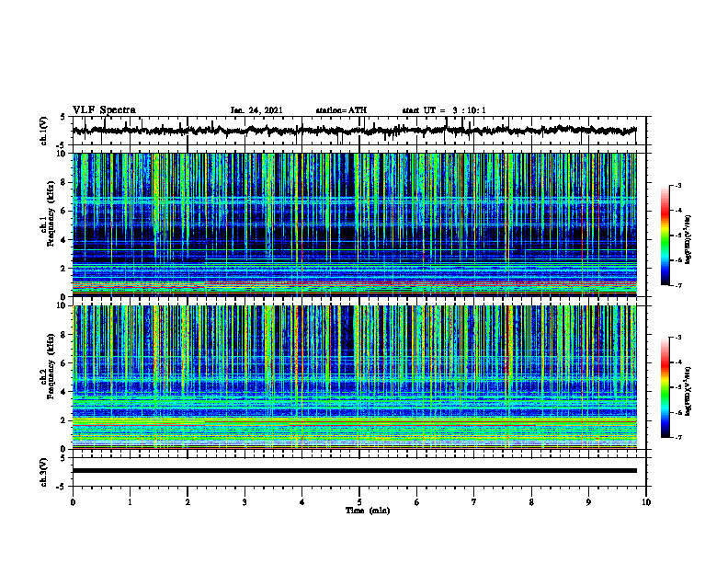This screenshot has height=563, width=728.
Task: Select the date text "Jan. 24, 2021"
Action: coord(256,110)
